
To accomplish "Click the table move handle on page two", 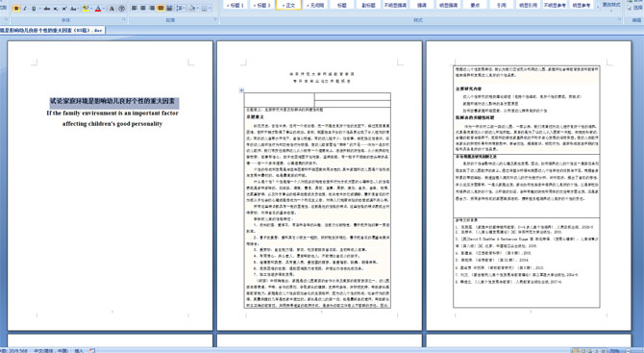I will (241, 90).
